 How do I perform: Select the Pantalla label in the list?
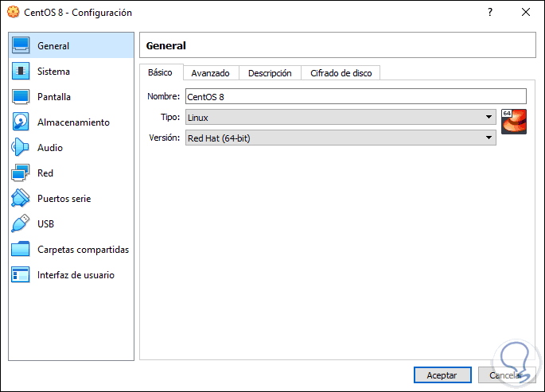pyautogui.click(x=54, y=97)
